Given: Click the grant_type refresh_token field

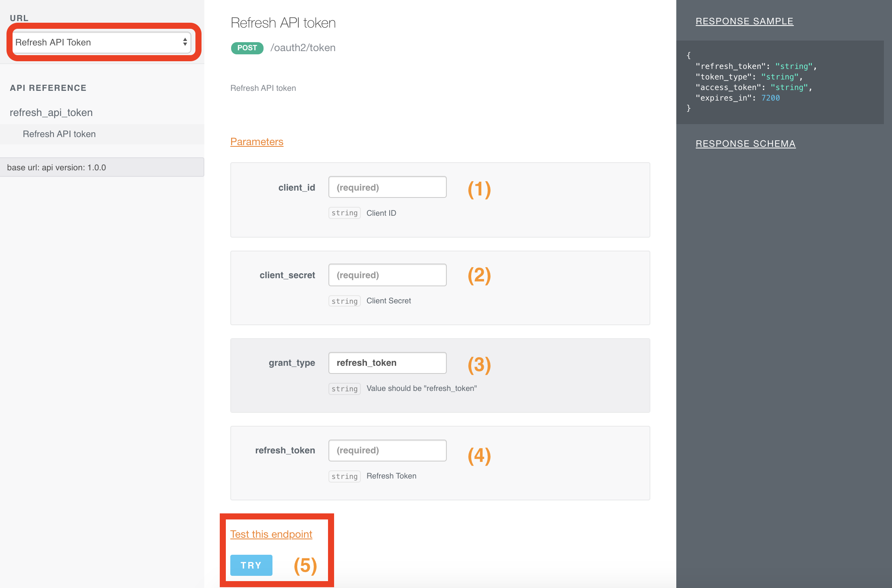Looking at the screenshot, I should (x=387, y=363).
